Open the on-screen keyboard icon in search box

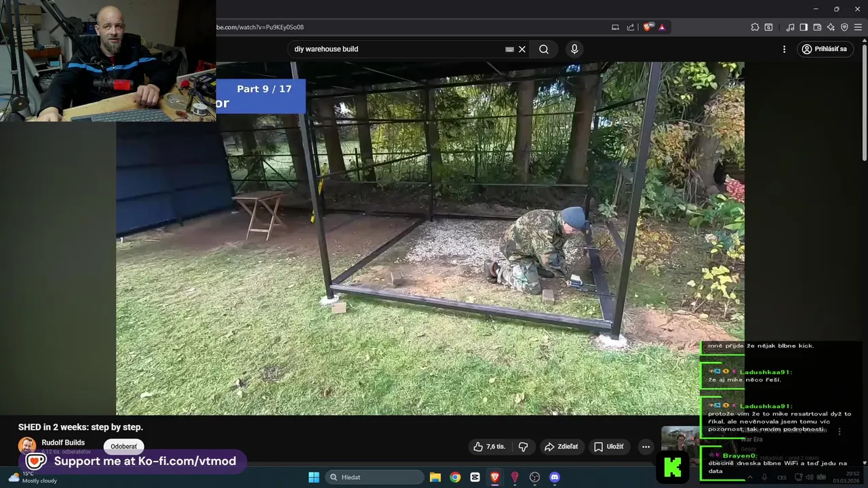coord(509,49)
